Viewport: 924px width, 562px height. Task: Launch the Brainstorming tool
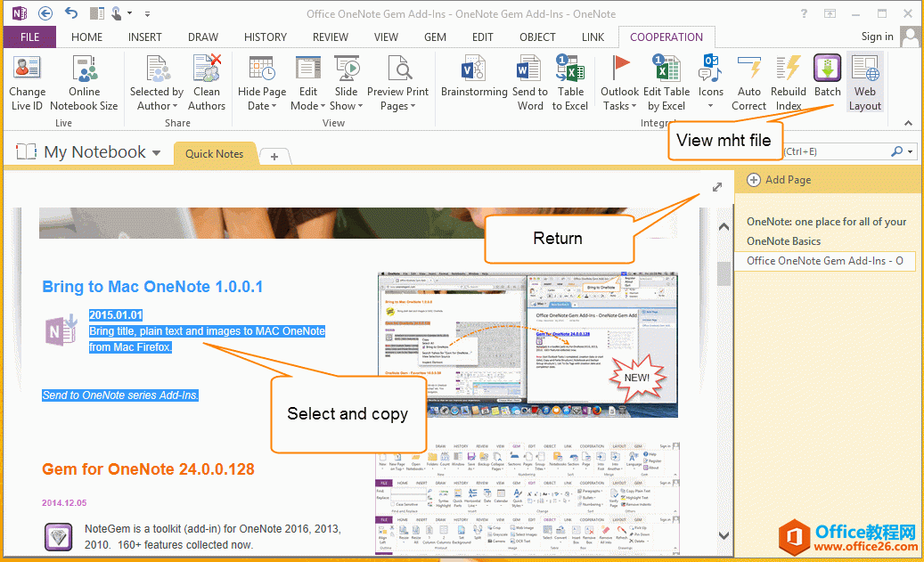(x=474, y=69)
